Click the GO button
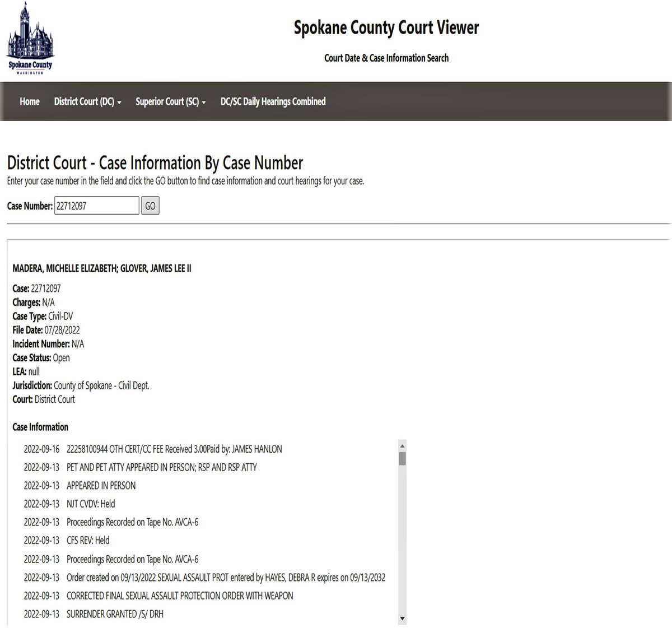672x628 pixels. tap(150, 206)
